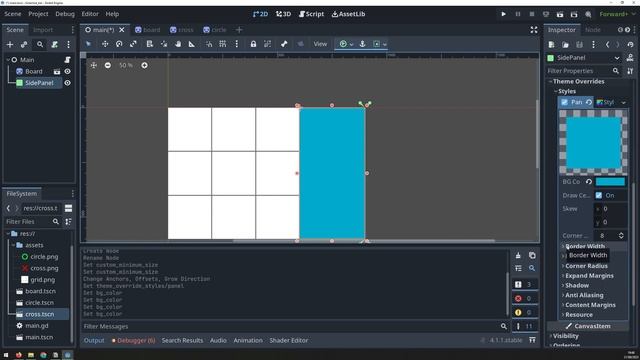The image size is (640, 360).
Task: Uncheck the Panel style override checkbox
Action: click(x=564, y=102)
